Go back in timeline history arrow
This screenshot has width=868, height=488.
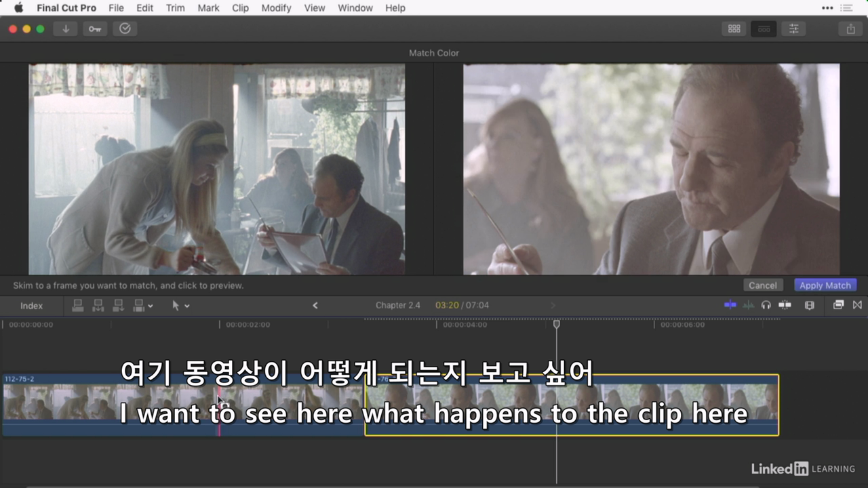click(x=315, y=306)
